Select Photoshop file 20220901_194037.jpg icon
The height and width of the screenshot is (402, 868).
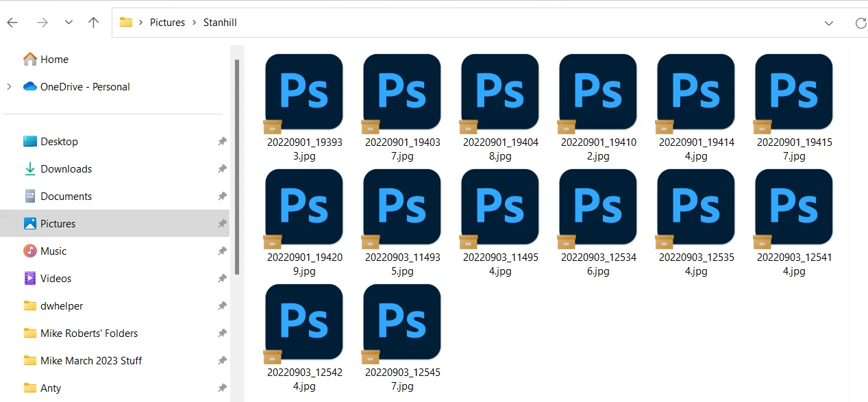(x=402, y=92)
